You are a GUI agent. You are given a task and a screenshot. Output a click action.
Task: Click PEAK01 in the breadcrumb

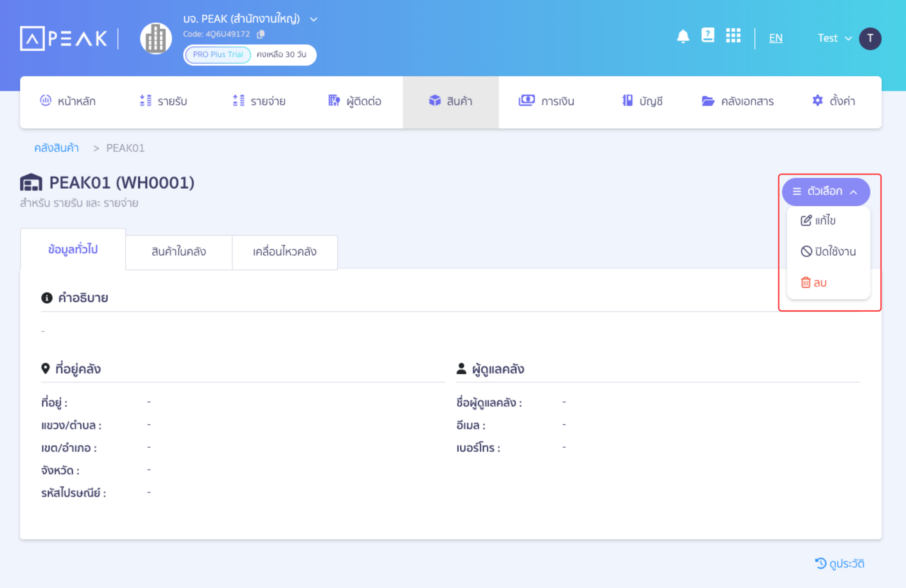click(x=125, y=148)
